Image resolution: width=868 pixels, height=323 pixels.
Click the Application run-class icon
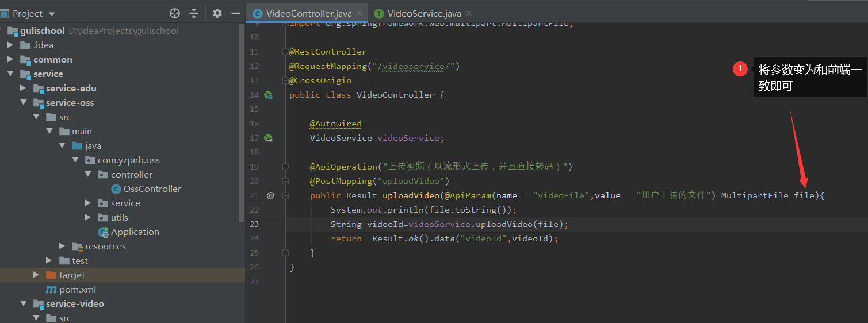104,232
